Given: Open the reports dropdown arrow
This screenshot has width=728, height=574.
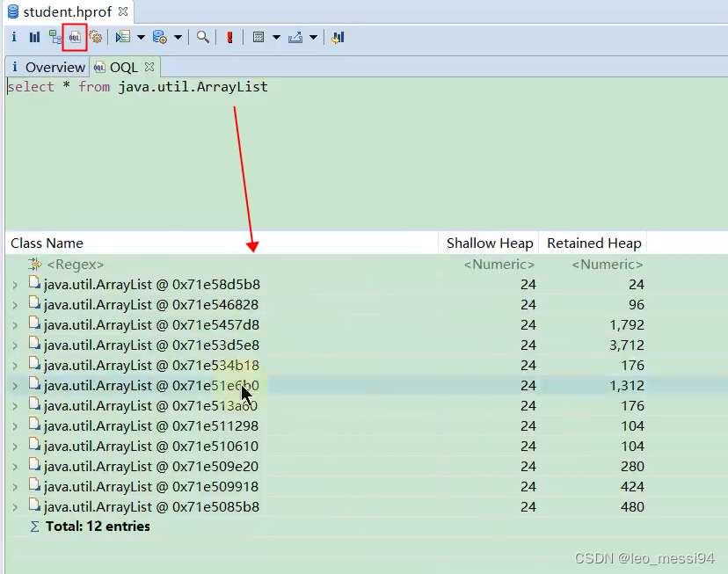Looking at the screenshot, I should 141,37.
